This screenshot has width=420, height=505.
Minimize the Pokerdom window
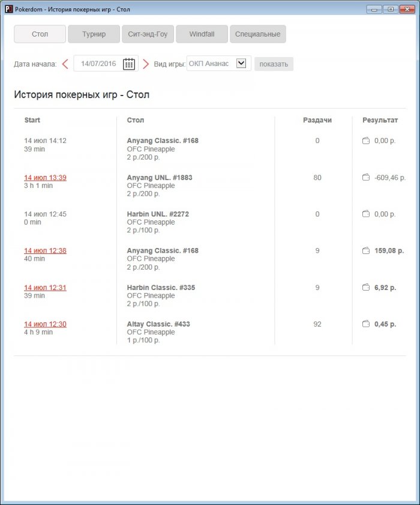[x=374, y=10]
